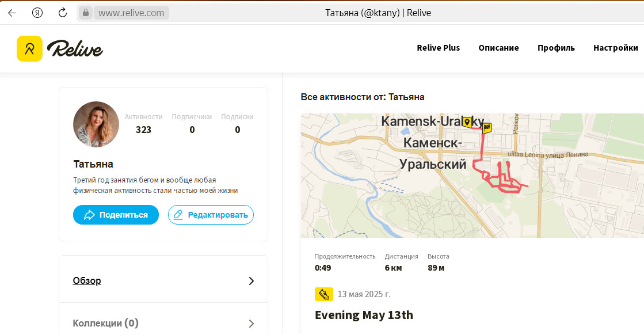Click the Подписчики count

coord(192,130)
